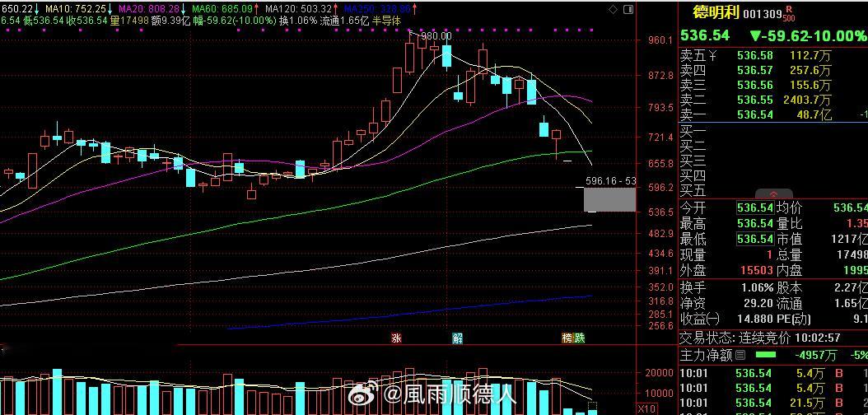Click the 市值 value 1217亿
Screen dimensions: 868x415
[x=850, y=239]
